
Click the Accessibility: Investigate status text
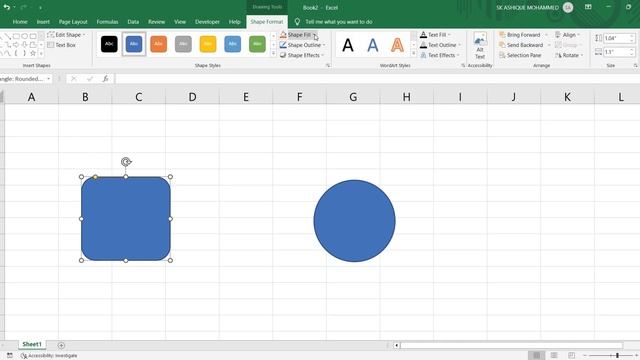pos(49,356)
